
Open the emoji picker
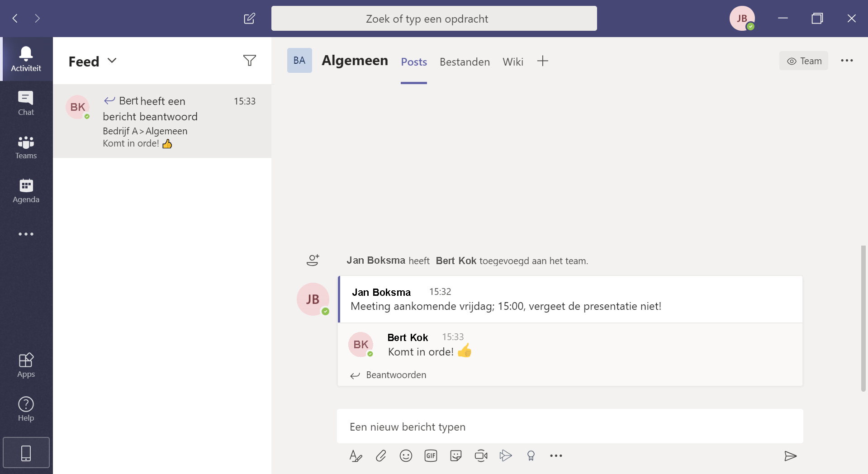click(x=406, y=456)
